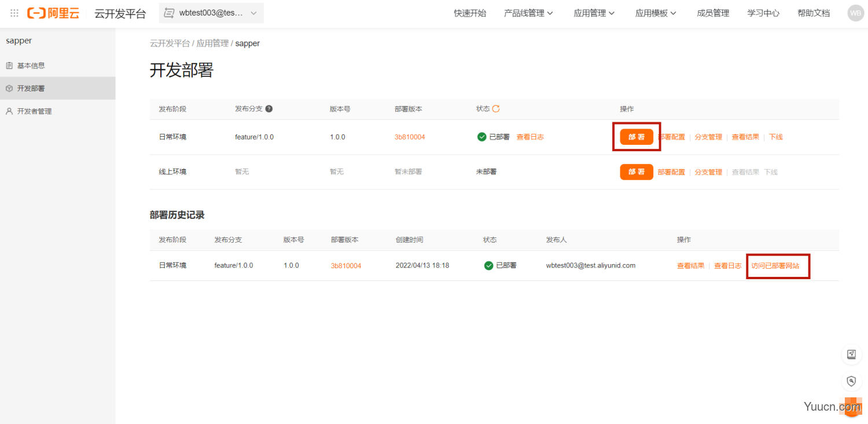The width and height of the screenshot is (868, 424).
Task: Click the 2022/04/13 18:18 creation time
Action: coord(422,266)
